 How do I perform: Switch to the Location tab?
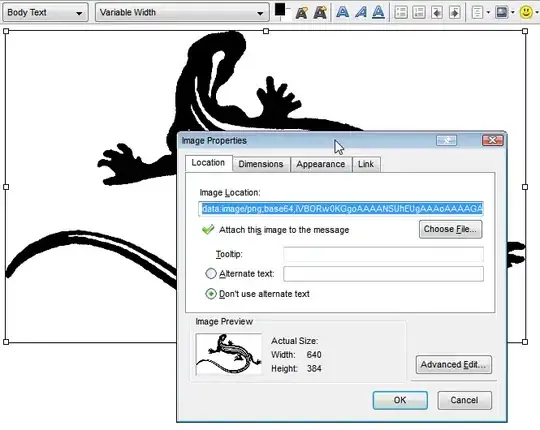(208, 163)
